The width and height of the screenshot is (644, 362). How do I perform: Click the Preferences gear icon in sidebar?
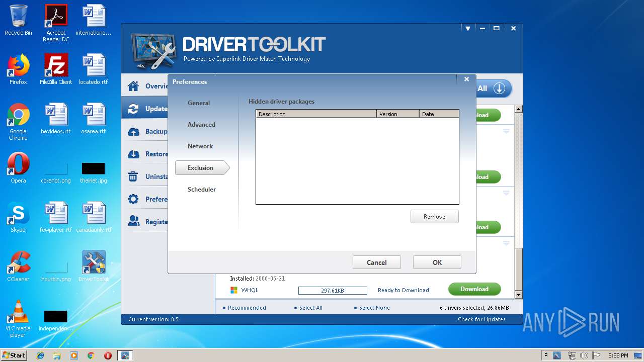click(133, 199)
